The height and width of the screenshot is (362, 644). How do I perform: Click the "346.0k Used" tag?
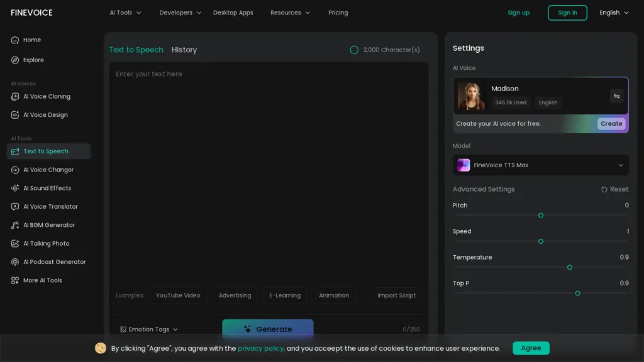click(511, 102)
